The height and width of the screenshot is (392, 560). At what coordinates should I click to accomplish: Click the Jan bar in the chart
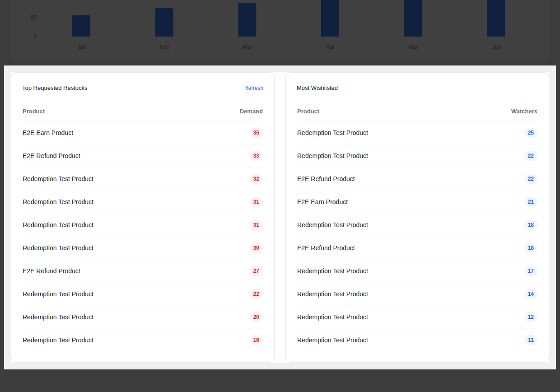tap(81, 26)
